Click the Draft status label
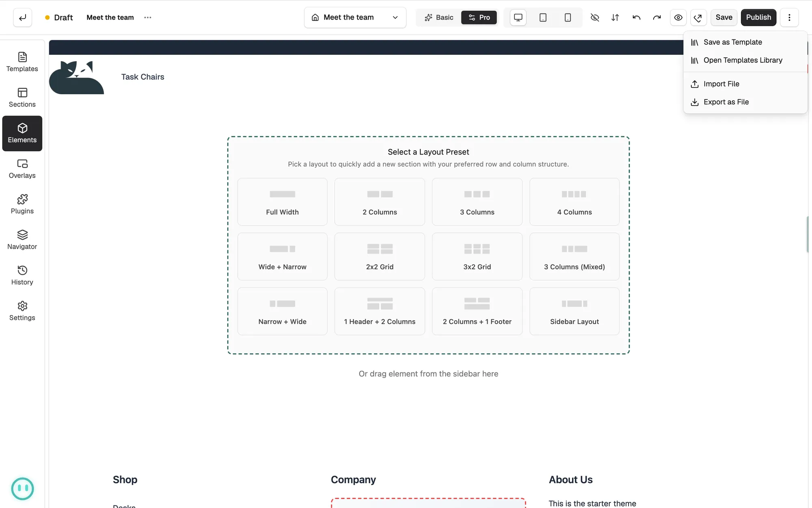The width and height of the screenshot is (812, 508). coord(59,17)
